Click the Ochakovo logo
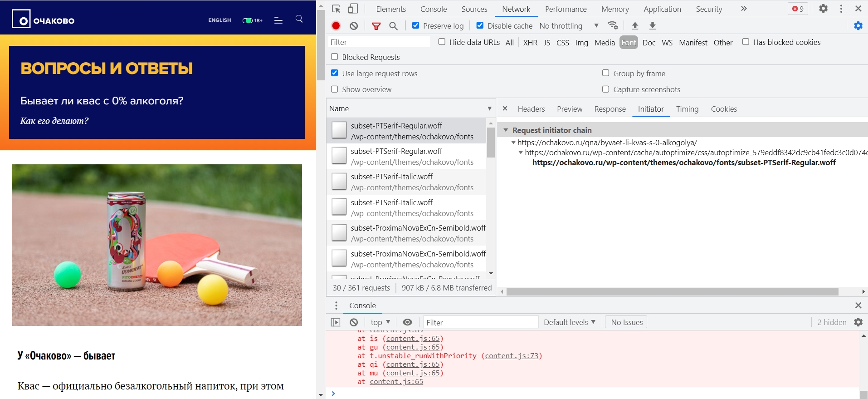Viewport: 868px width, 399px height. click(x=44, y=19)
